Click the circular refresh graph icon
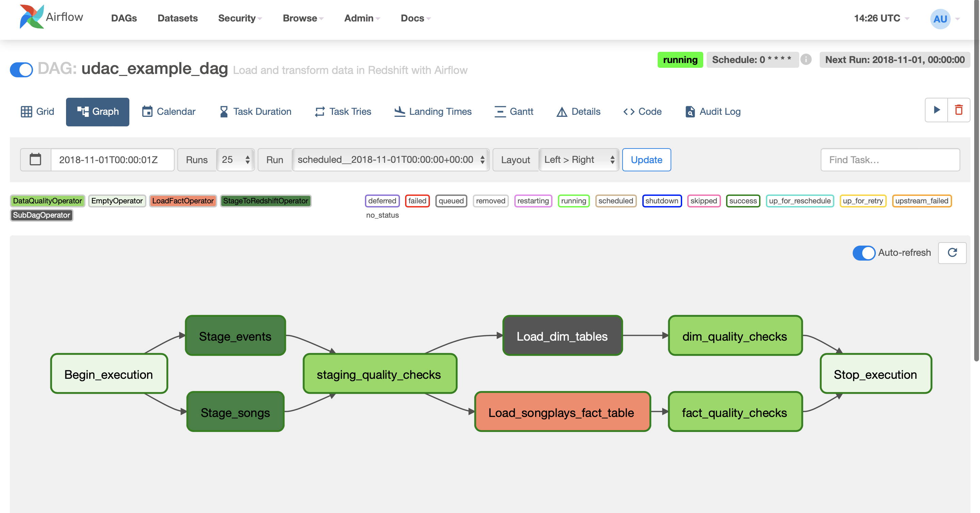Screen dimensions: 980x513 [x=952, y=253]
